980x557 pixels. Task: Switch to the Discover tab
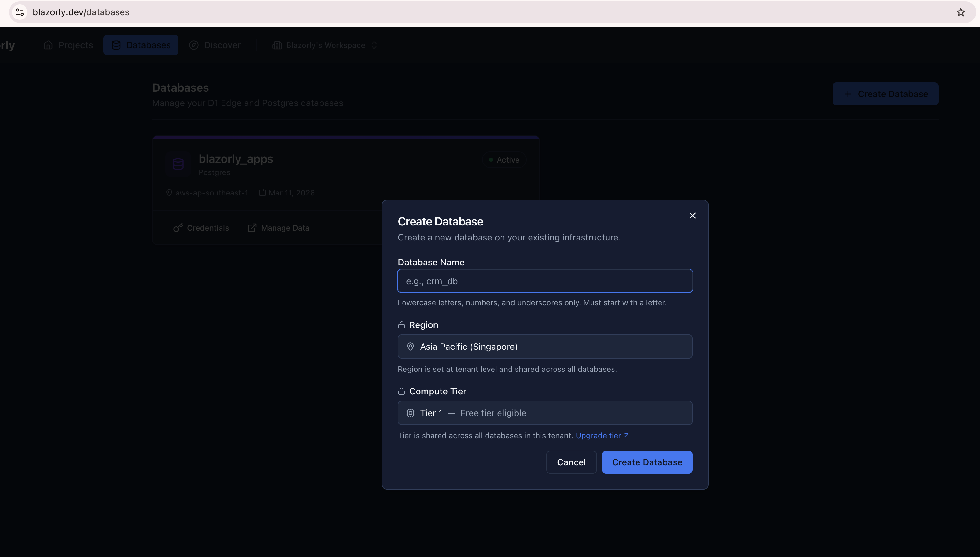[x=215, y=45]
